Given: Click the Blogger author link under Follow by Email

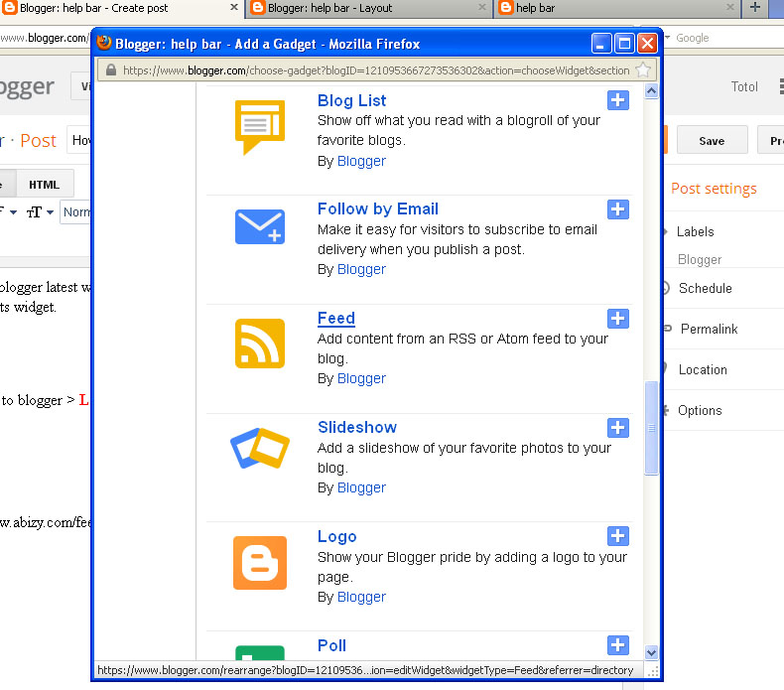Looking at the screenshot, I should (x=361, y=269).
